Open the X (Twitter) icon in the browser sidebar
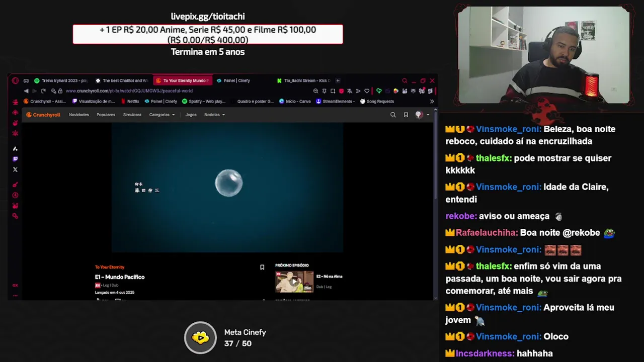The image size is (644, 362). 15,169
